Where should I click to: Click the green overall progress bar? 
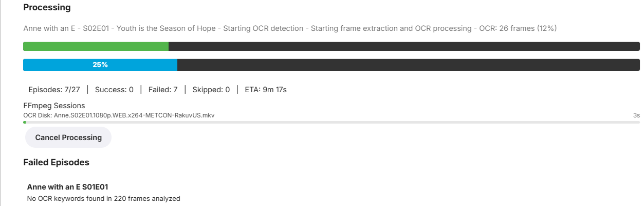(332, 46)
